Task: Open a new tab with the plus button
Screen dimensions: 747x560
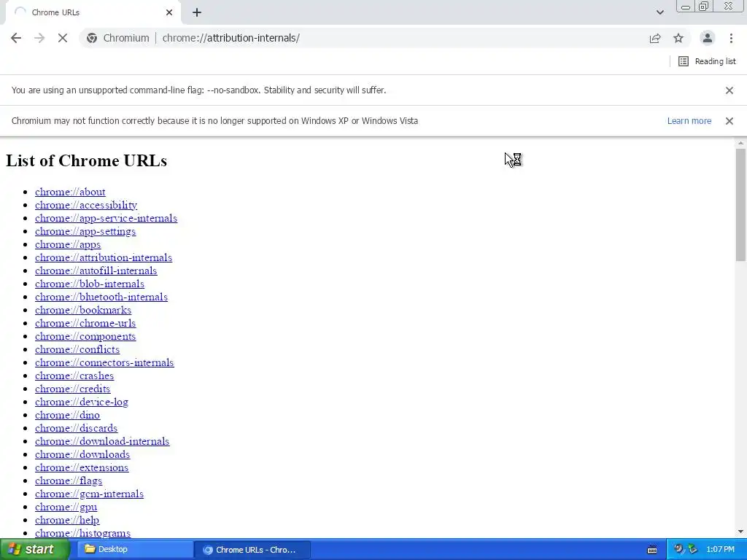Action: [197, 12]
